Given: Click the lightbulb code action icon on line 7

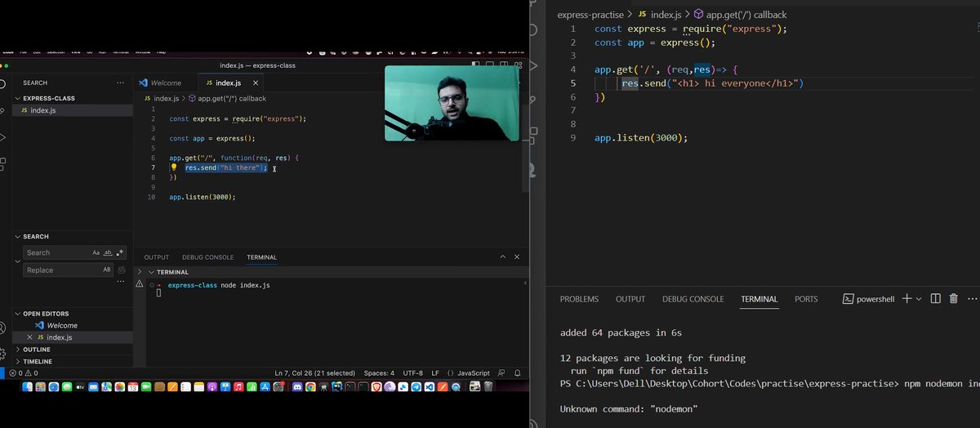Looking at the screenshot, I should (173, 167).
